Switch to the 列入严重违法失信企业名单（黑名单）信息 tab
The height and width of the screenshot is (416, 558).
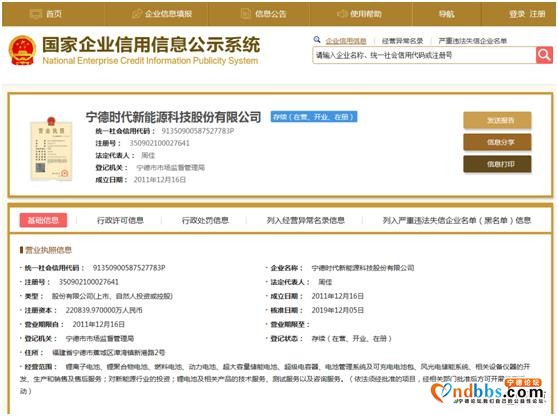click(457, 220)
